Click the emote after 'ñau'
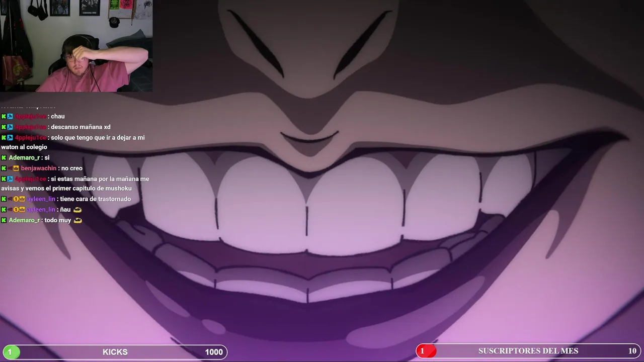644x362 pixels. tap(77, 210)
